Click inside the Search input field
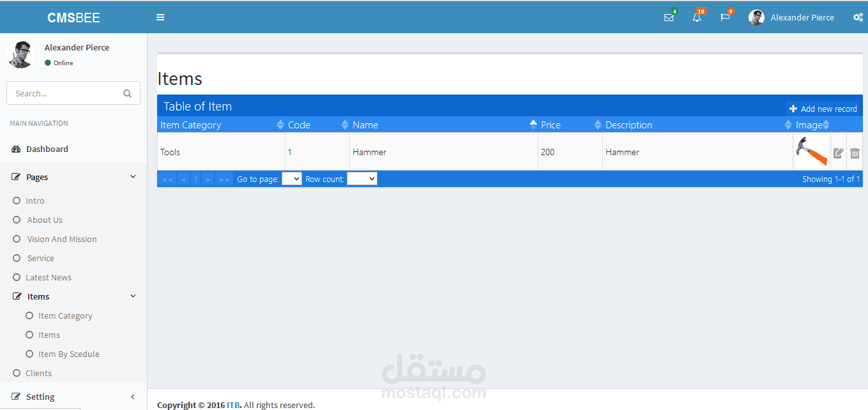This screenshot has height=410, width=868. coord(64,93)
